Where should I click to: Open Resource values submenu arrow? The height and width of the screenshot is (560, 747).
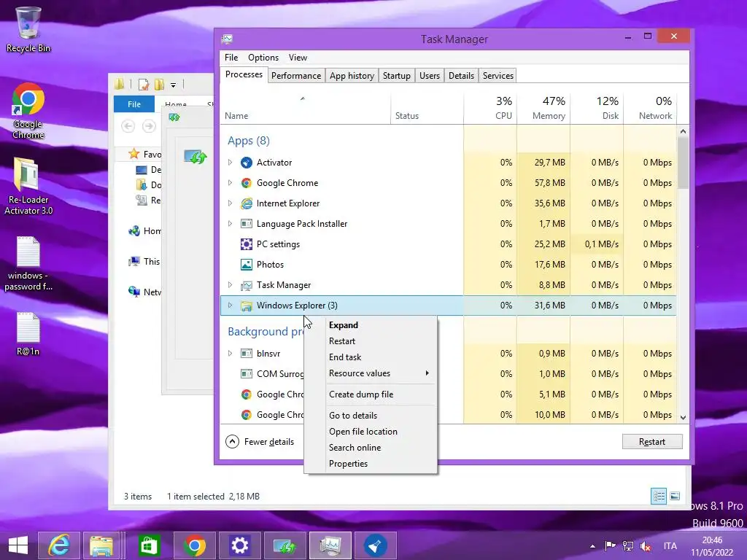tap(427, 373)
